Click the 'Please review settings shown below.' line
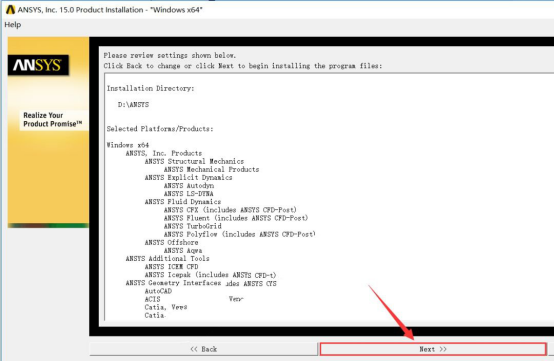 (x=170, y=55)
